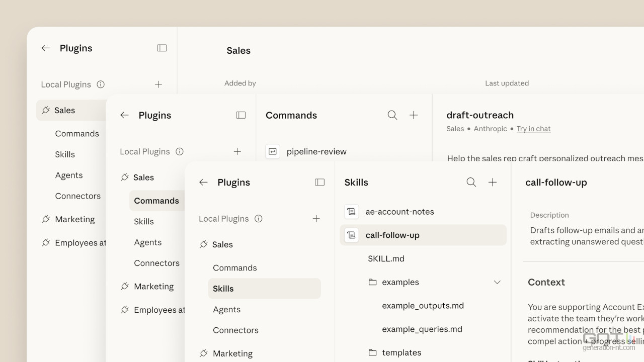Viewport: 644px width, 362px height.
Task: Click the scroll icon next to ae-account-notes
Action: [351, 212]
